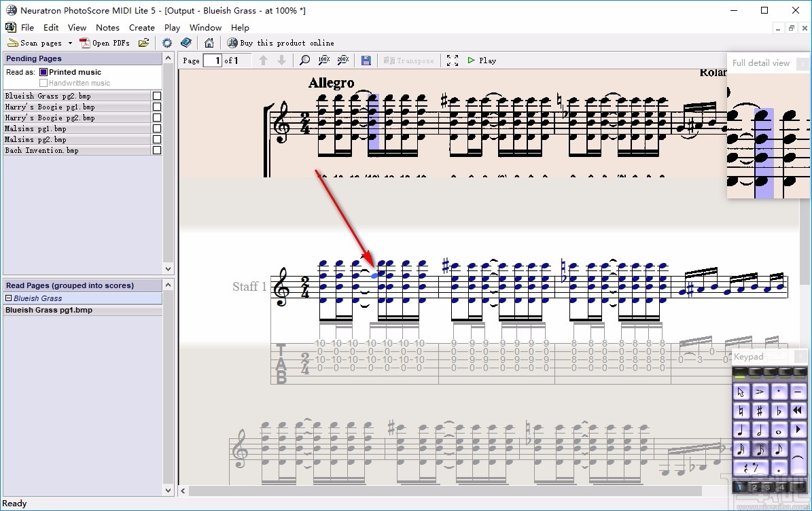
Task: Select the arrow pointer tool on the Keypad
Action: click(741, 393)
